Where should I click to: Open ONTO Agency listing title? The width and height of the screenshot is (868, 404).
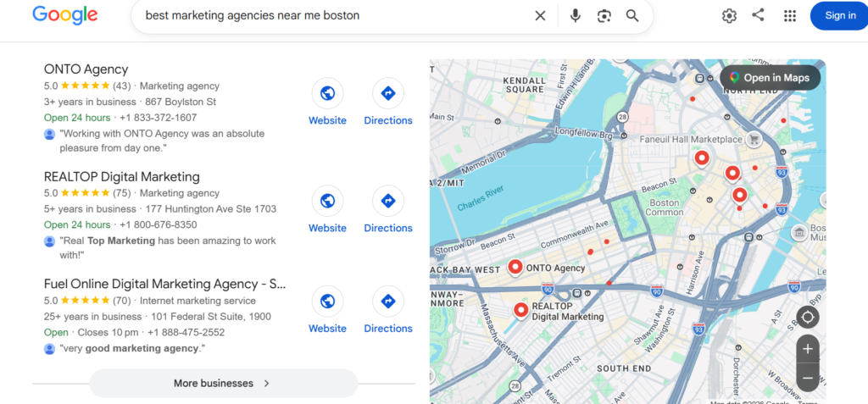pyautogui.click(x=86, y=69)
